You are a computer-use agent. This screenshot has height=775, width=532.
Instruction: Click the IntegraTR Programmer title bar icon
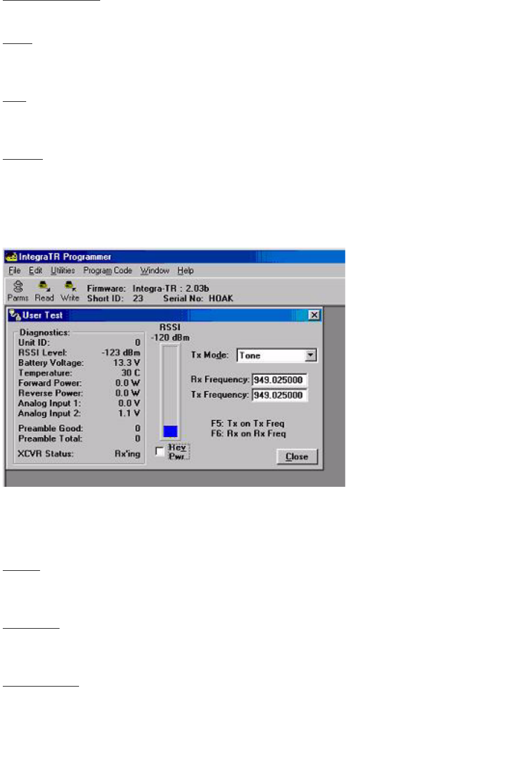coord(11,257)
